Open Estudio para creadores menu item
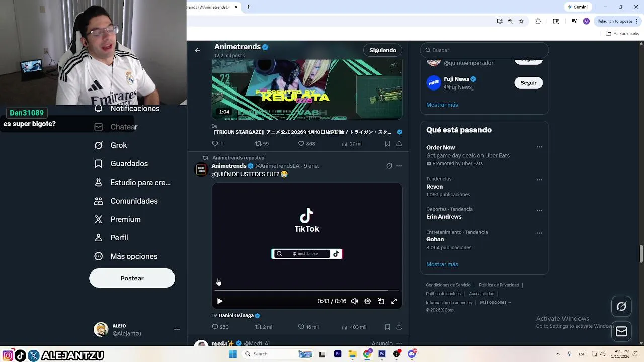The height and width of the screenshot is (362, 644). pos(133,183)
